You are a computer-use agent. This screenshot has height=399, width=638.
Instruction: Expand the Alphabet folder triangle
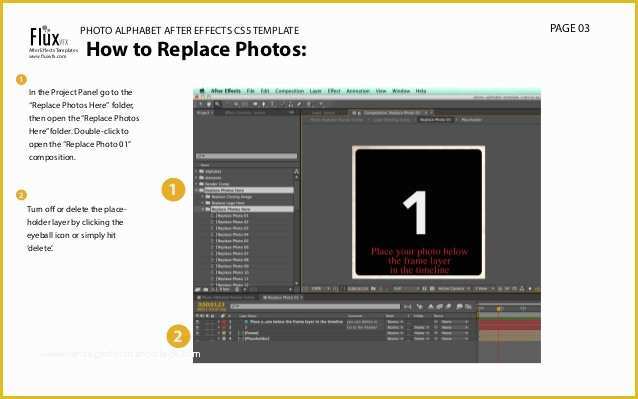pyautogui.click(x=197, y=171)
